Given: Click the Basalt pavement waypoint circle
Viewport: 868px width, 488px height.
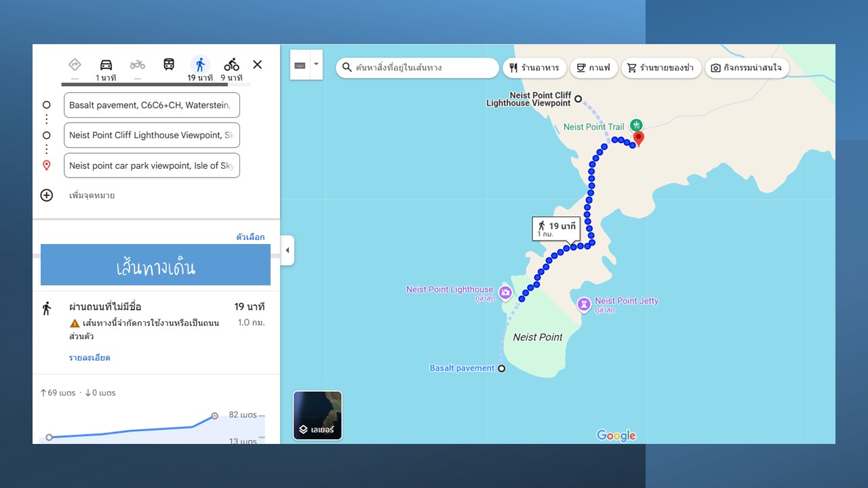Looking at the screenshot, I should coord(502,369).
